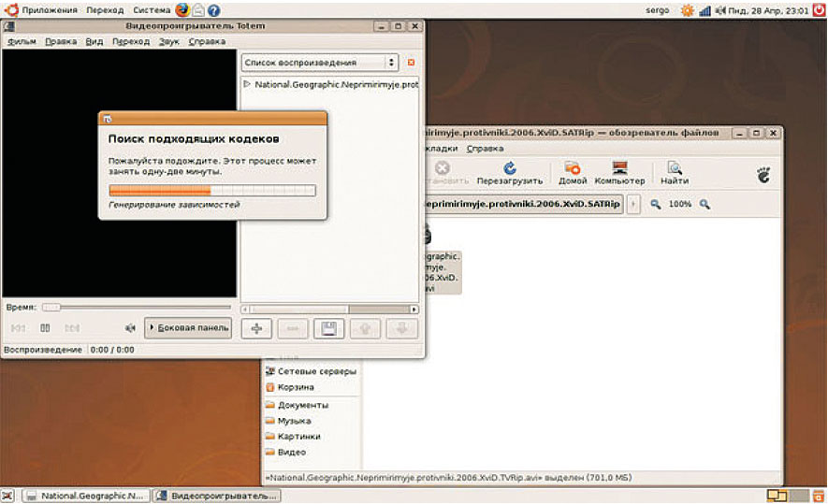Save playlist with floppy disk icon
828x504 pixels.
(x=328, y=328)
